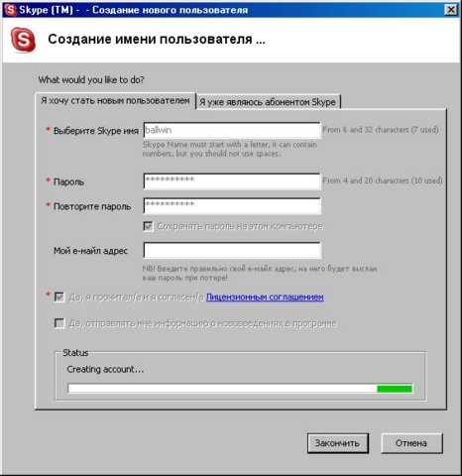Viewport: 462px width, 476px height.
Task: Click the Skype name field containing 'ballwin'
Action: coord(232,130)
